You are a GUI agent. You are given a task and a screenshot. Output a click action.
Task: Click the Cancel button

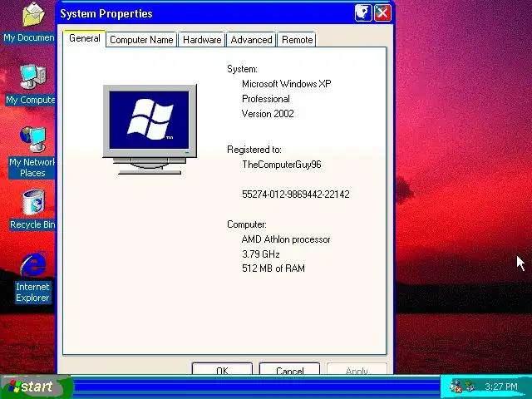tap(289, 369)
